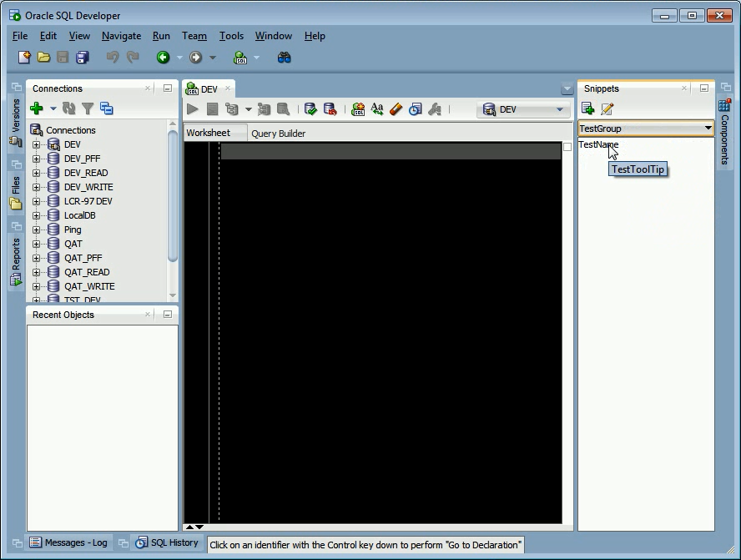Viewport: 741px width, 560px height.
Task: Click the Schema Browser icon in Connections panel
Action: coord(107,108)
